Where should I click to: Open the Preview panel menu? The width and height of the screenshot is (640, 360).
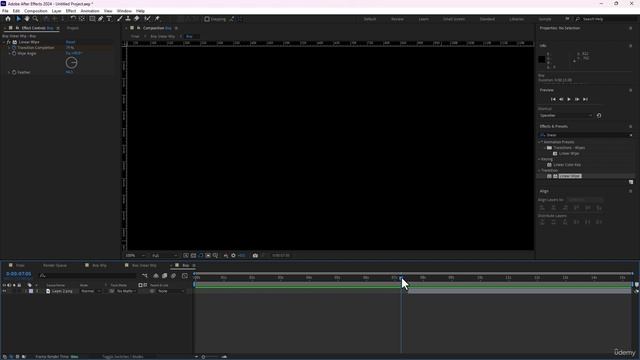[631, 90]
